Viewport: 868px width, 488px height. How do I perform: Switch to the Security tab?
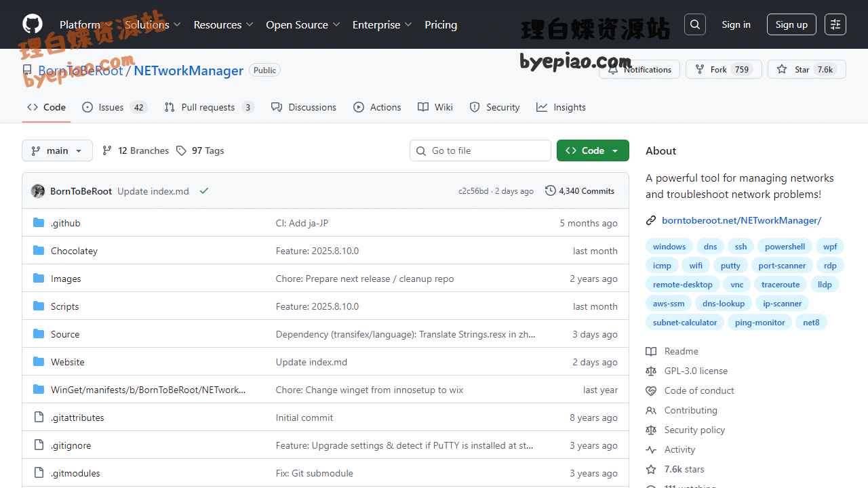click(494, 107)
